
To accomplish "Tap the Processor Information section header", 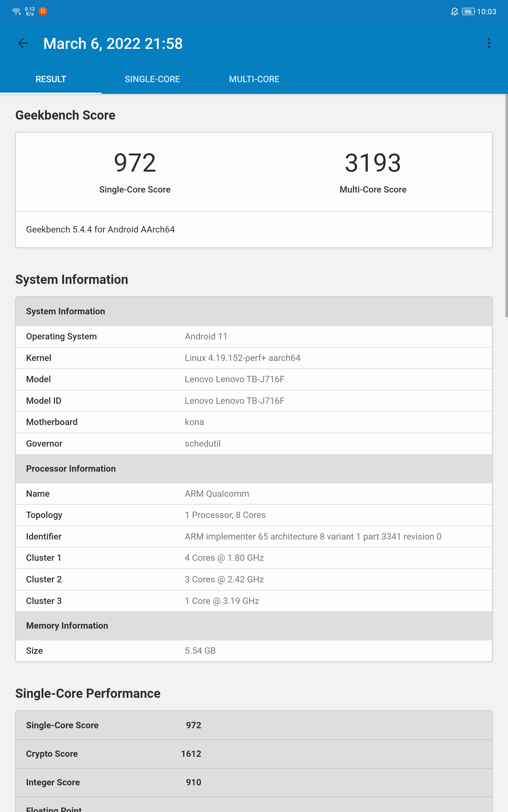I will pos(254,469).
